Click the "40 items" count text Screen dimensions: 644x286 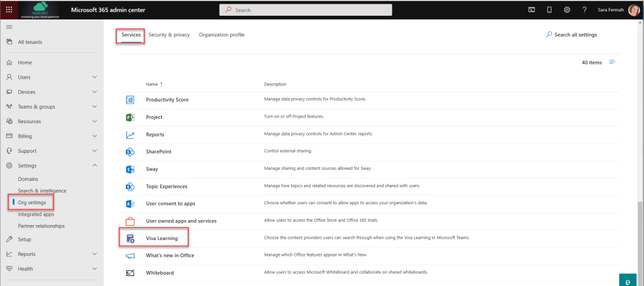[592, 62]
